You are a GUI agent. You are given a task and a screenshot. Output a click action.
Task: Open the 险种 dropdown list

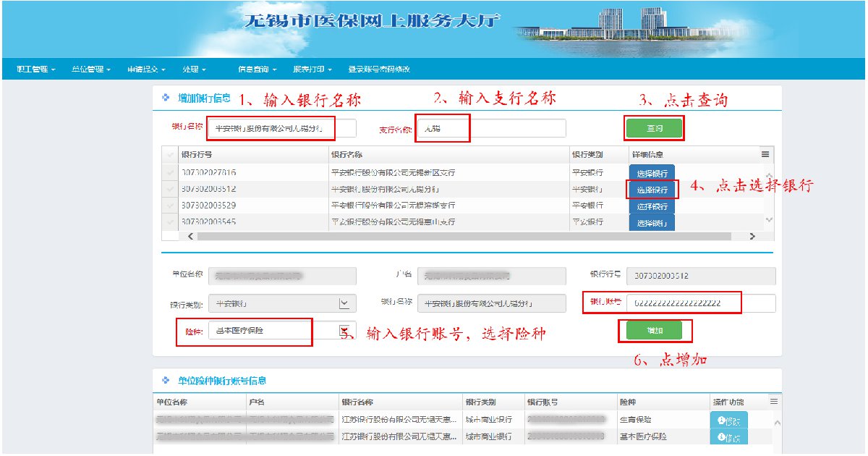click(344, 330)
